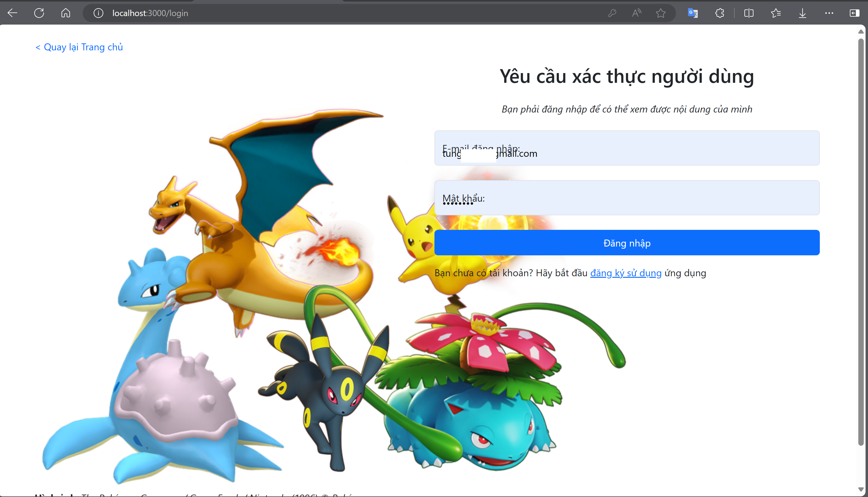Toggle split screen view icon

pos(749,13)
